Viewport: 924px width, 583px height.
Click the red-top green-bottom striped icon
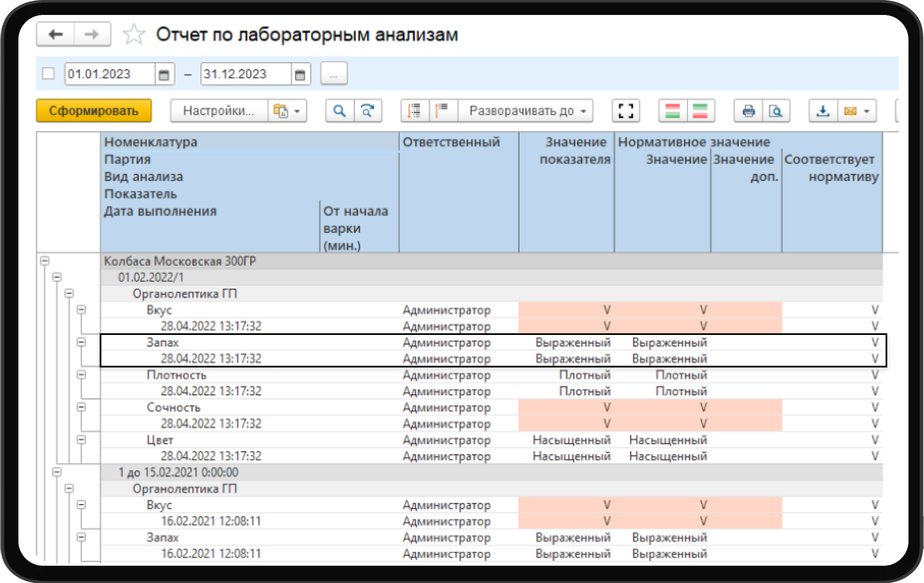[673, 110]
